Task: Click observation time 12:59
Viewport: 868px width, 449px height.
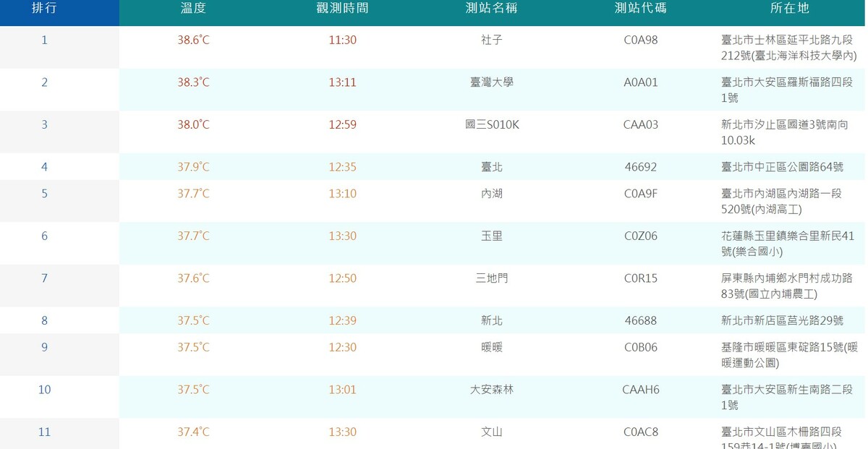Action: click(342, 125)
